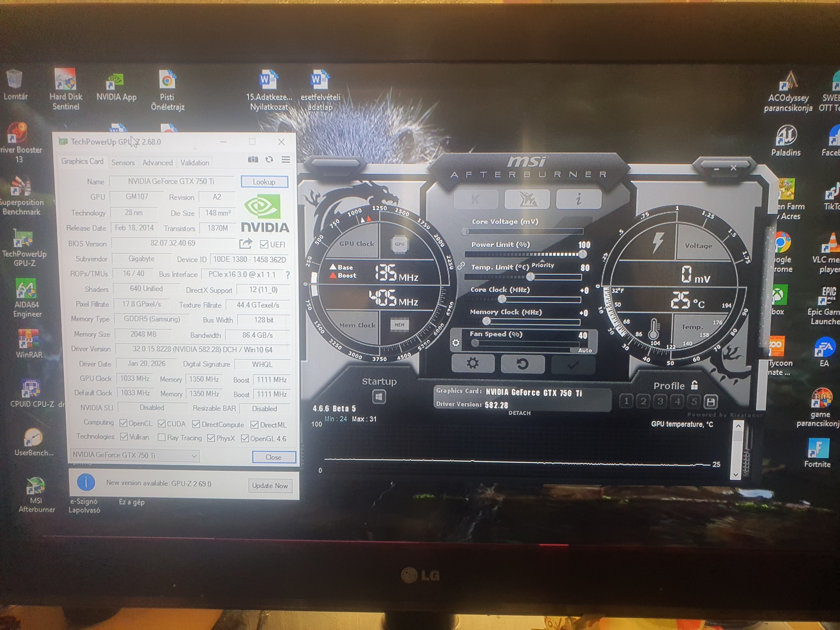Open the GPU-Z hamburger menu

286,160
